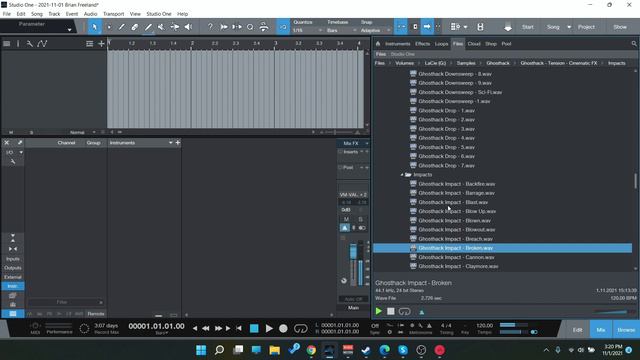Toggle Autoscroll arrow button
This screenshot has height=360, width=640.
click(x=427, y=27)
